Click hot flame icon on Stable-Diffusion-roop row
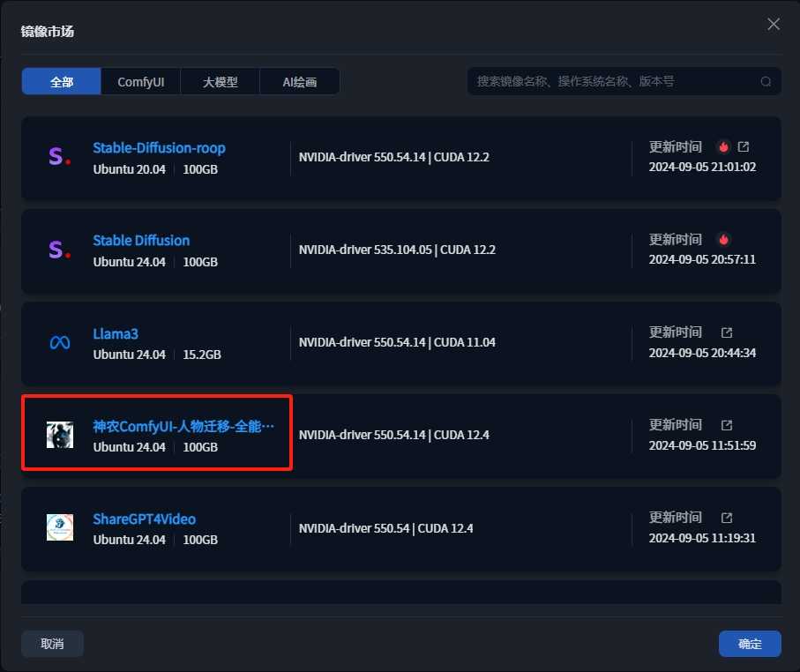This screenshot has height=672, width=800. tap(723, 147)
